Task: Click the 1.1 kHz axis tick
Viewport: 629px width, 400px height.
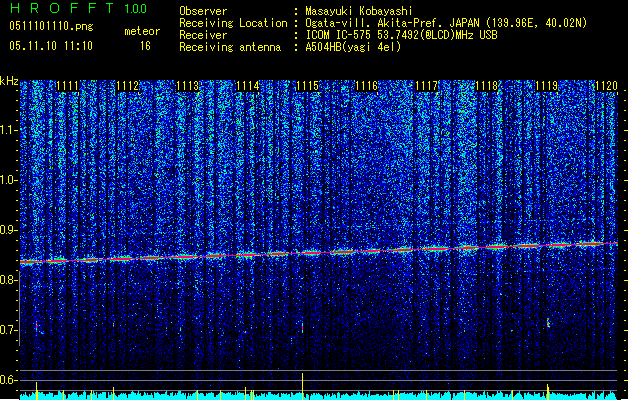Action: click(9, 130)
